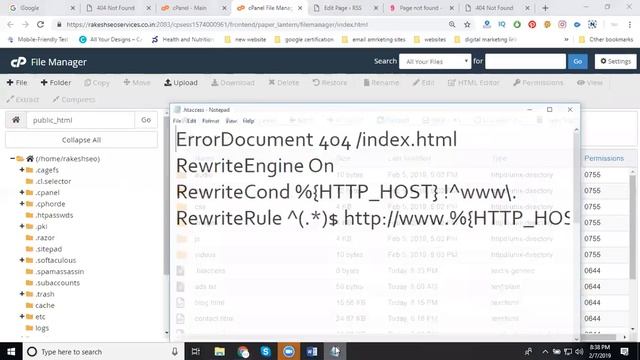Open File Explorer from the taskbar
The height and width of the screenshot is (360, 640).
[220, 351]
